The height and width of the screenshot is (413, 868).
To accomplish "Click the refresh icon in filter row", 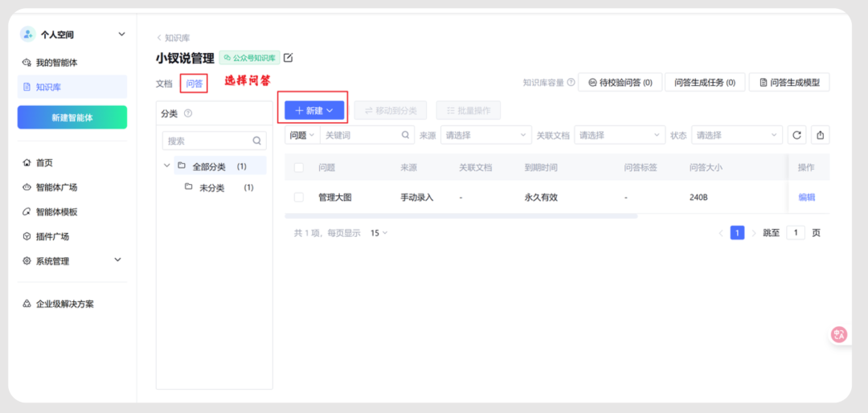I will pos(796,136).
